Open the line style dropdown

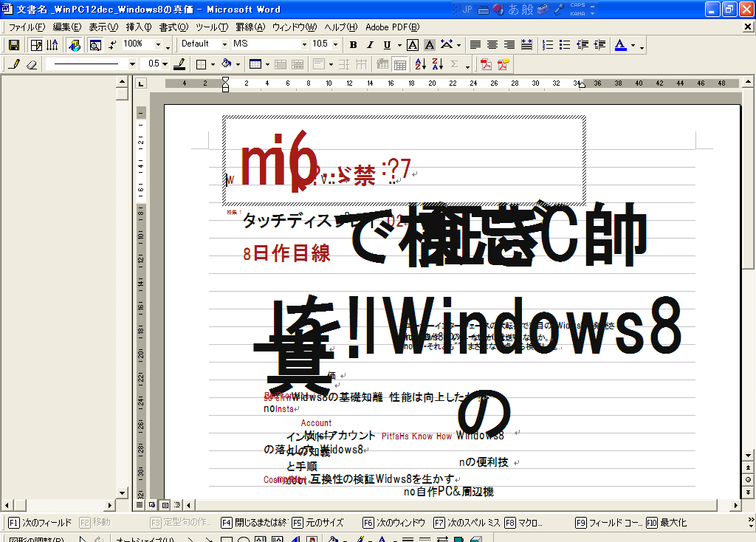pyautogui.click(x=132, y=64)
